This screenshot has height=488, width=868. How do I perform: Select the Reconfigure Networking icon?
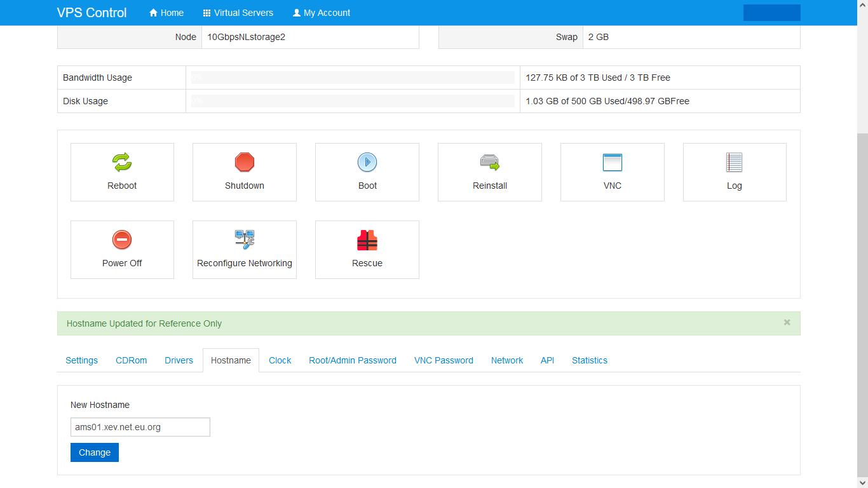click(245, 240)
